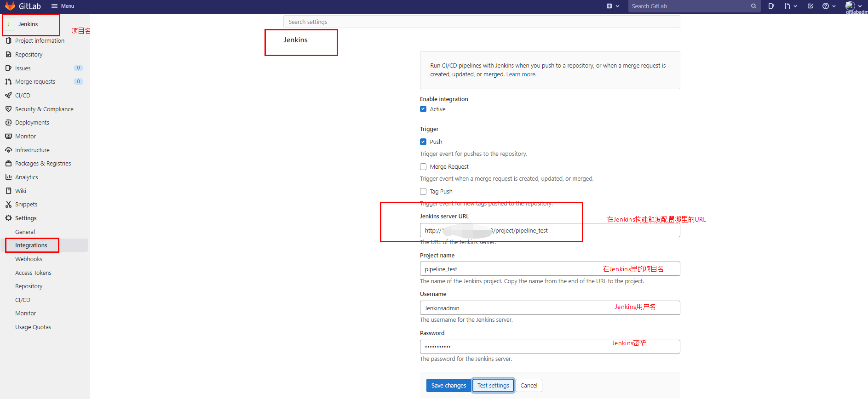This screenshot has height=399, width=868.
Task: Click the Wiki book icon
Action: [x=8, y=191]
